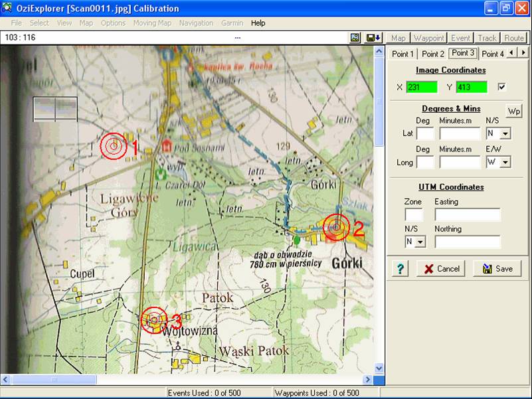The height and width of the screenshot is (399, 532).
Task: Open the Options menu
Action: [113, 23]
